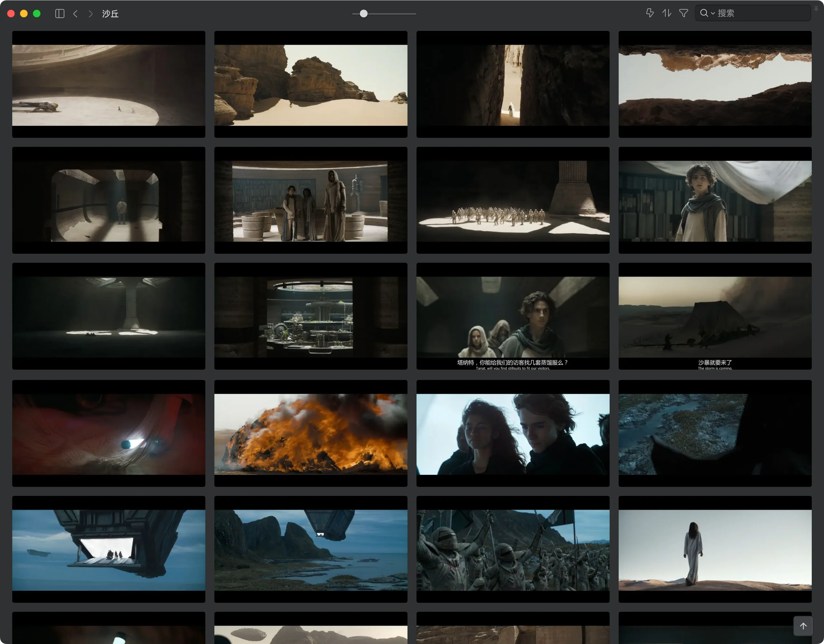Select the young man under white cloth thumbnail
The width and height of the screenshot is (824, 644).
715,201
